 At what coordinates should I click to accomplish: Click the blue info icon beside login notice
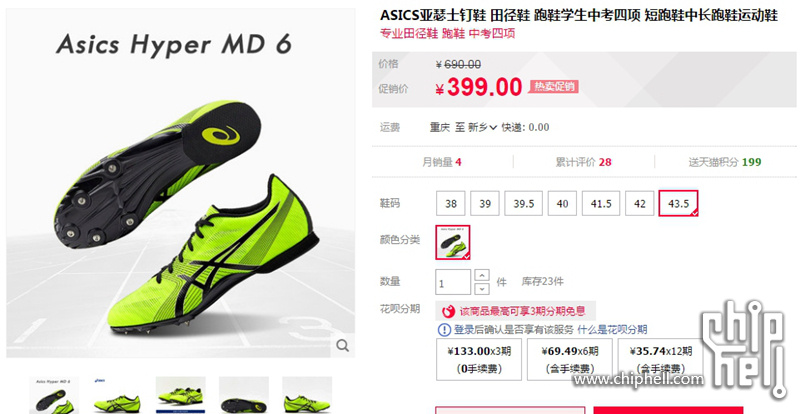pyautogui.click(x=444, y=330)
